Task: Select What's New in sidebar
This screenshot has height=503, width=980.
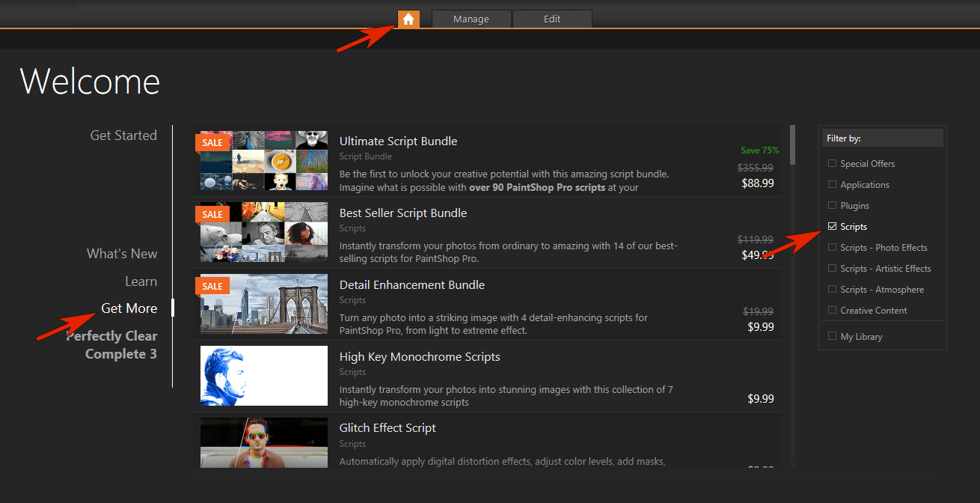Action: pyautogui.click(x=122, y=254)
